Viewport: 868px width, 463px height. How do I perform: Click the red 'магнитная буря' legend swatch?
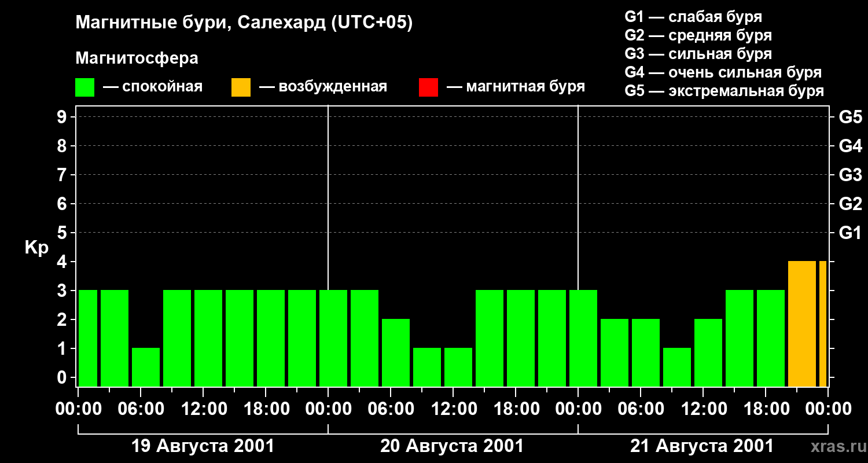pyautogui.click(x=428, y=87)
